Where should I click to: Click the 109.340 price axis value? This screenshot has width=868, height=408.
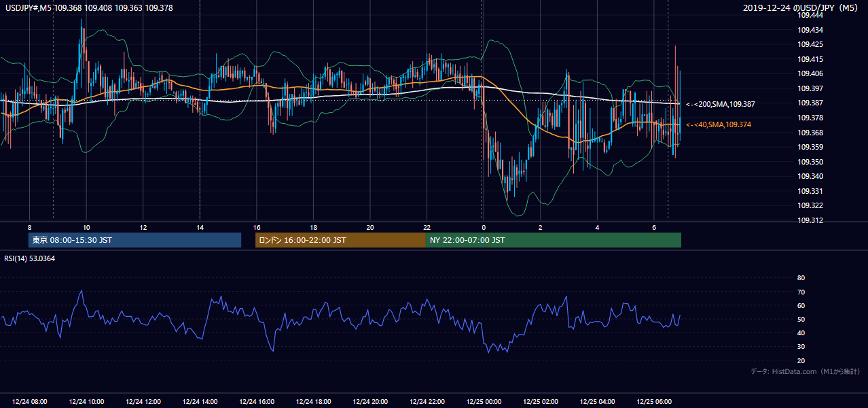point(810,176)
